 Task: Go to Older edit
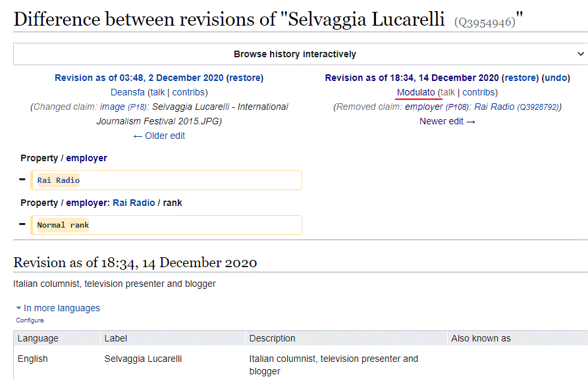click(159, 136)
